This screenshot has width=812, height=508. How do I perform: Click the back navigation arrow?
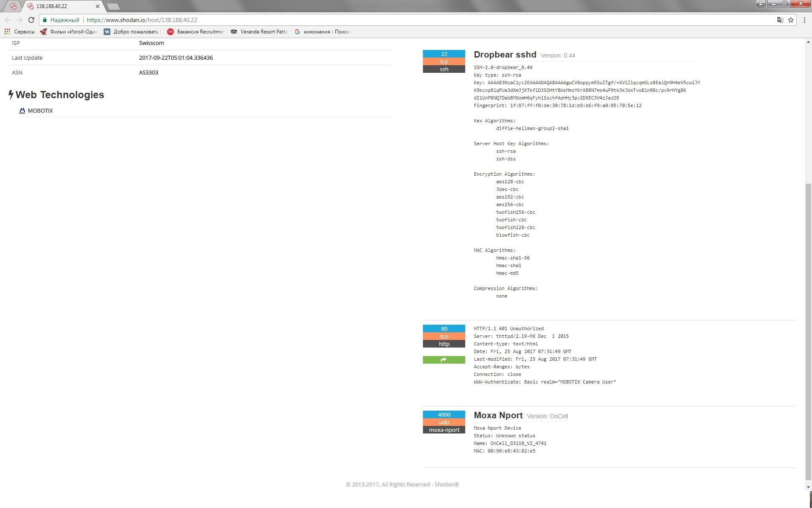pos(8,20)
